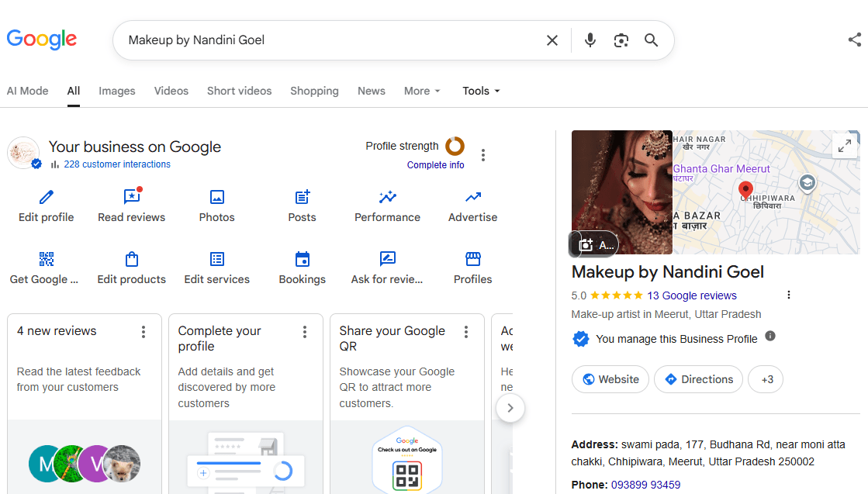Open the Advertise icon
The image size is (868, 494).
point(472,197)
